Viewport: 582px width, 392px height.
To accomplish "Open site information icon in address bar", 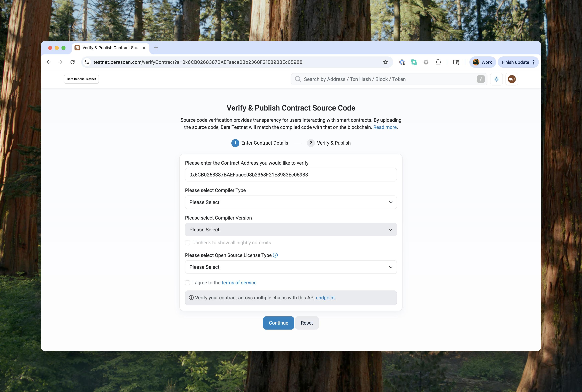I will point(87,62).
